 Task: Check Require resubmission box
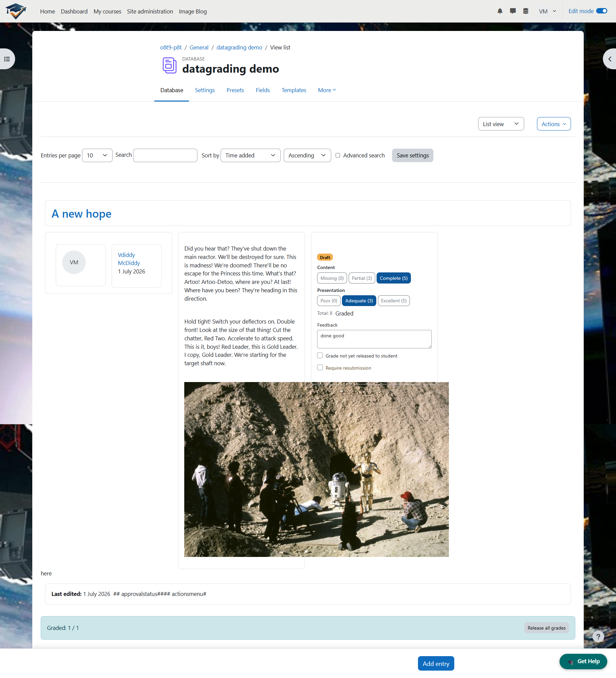tap(320, 368)
